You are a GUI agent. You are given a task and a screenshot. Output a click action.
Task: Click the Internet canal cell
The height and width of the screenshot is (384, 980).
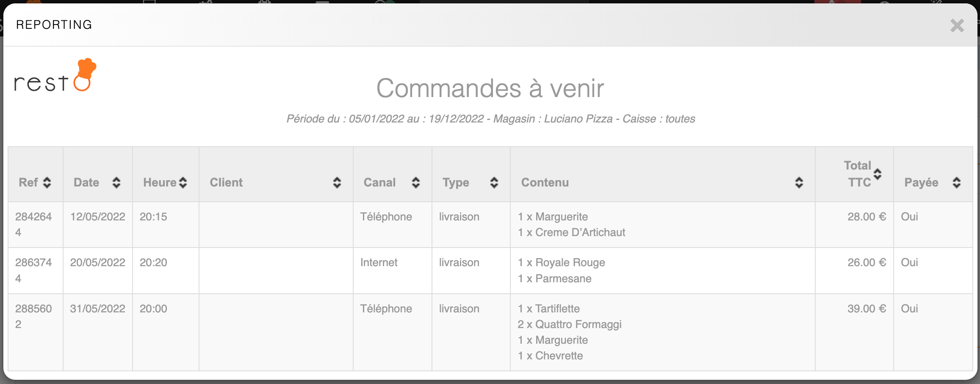click(x=379, y=263)
